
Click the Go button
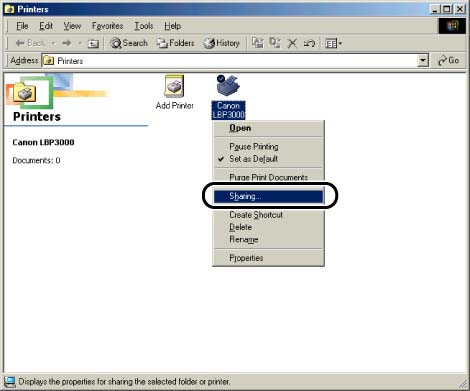click(x=449, y=61)
